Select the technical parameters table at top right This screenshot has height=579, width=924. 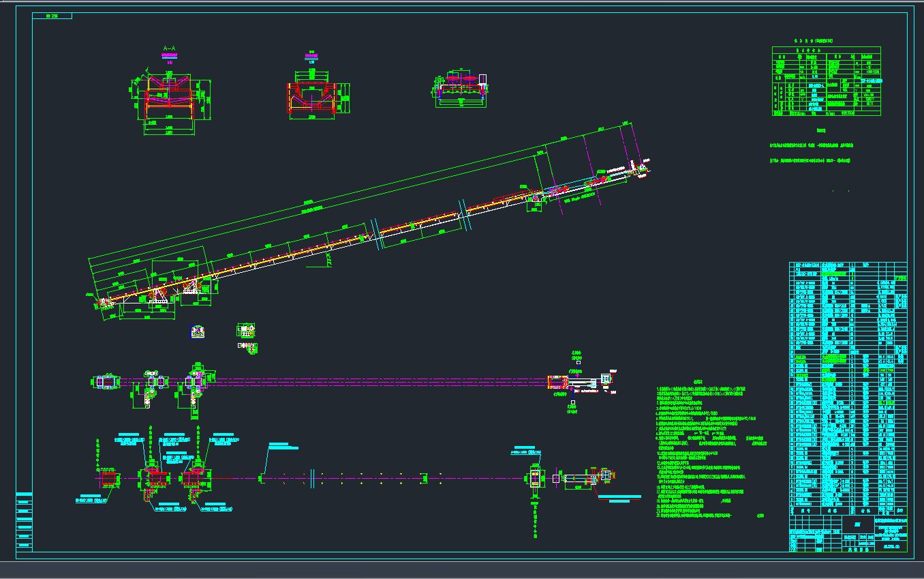point(826,80)
